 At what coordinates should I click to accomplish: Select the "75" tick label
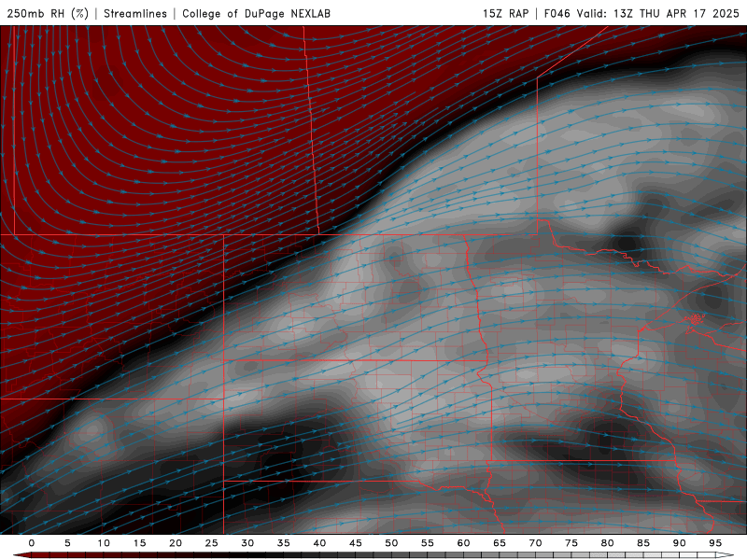click(571, 543)
